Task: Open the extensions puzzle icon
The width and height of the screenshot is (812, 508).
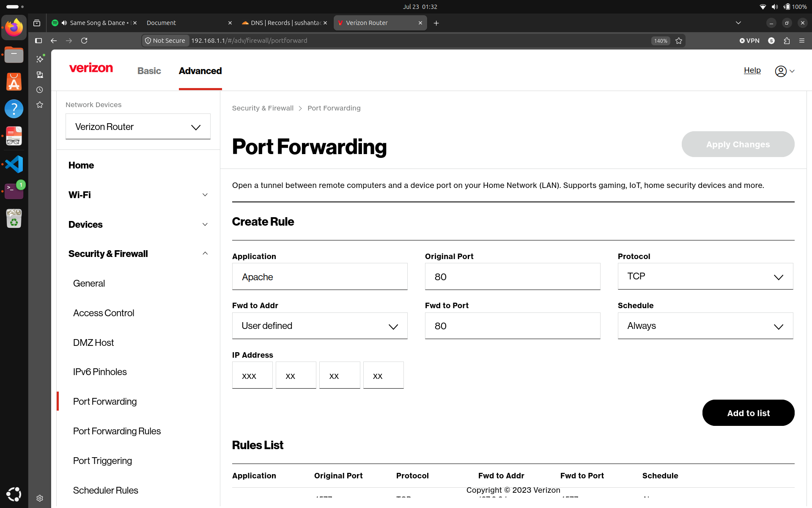Action: point(787,41)
